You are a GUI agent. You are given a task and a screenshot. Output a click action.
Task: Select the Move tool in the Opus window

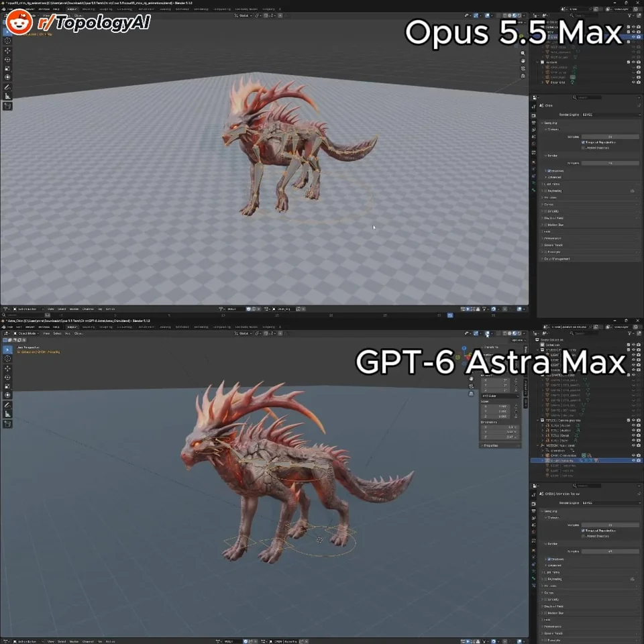[7, 50]
